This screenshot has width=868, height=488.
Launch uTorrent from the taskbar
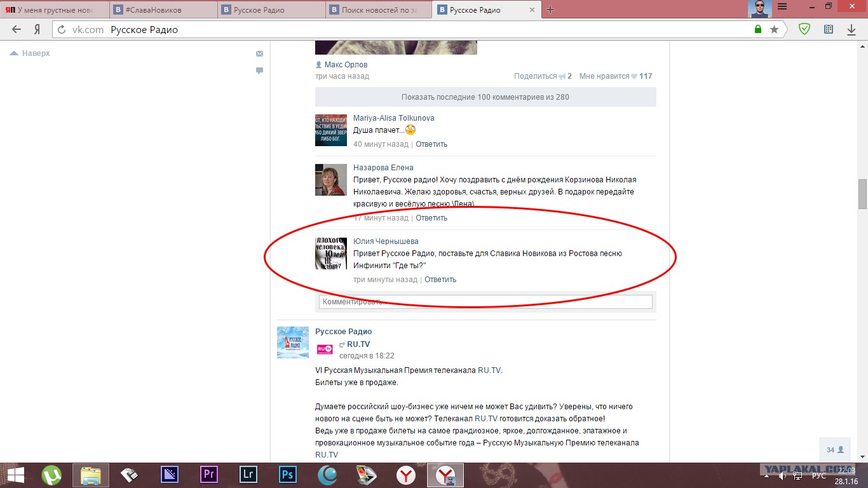51,475
